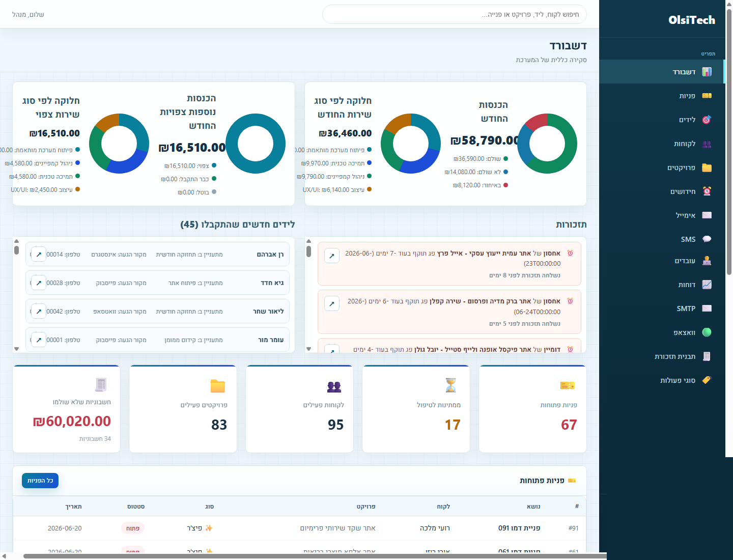Image resolution: width=733 pixels, height=560 pixels.
Task: Open the לקוחות פעילים 95 stat card
Action: [299, 409]
